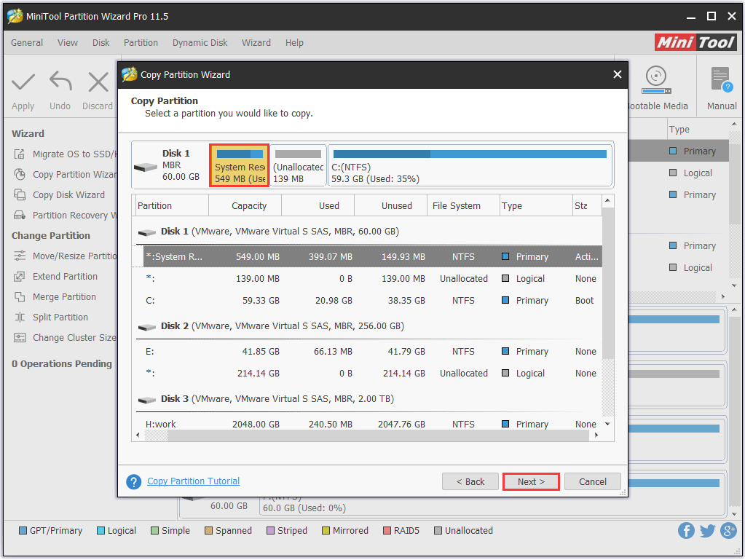Open the Dynamic Disk menu
Viewport: 745px width, 560px height.
pyautogui.click(x=200, y=43)
